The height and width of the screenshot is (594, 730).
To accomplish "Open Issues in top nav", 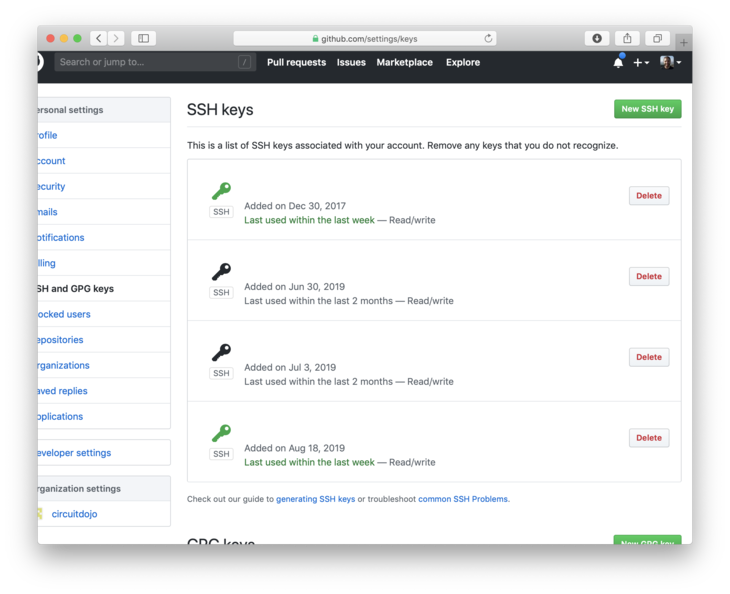I will point(351,62).
